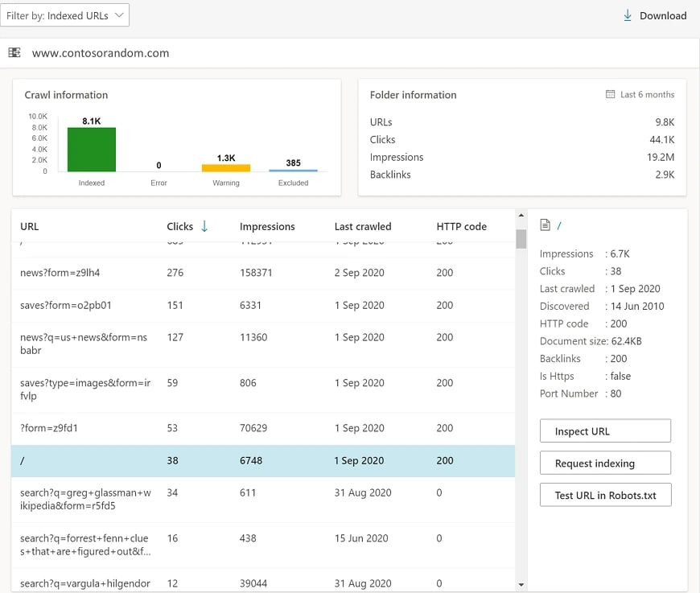
Task: Open the "Filter by: Indexed URLs" dropdown
Action: point(65,14)
